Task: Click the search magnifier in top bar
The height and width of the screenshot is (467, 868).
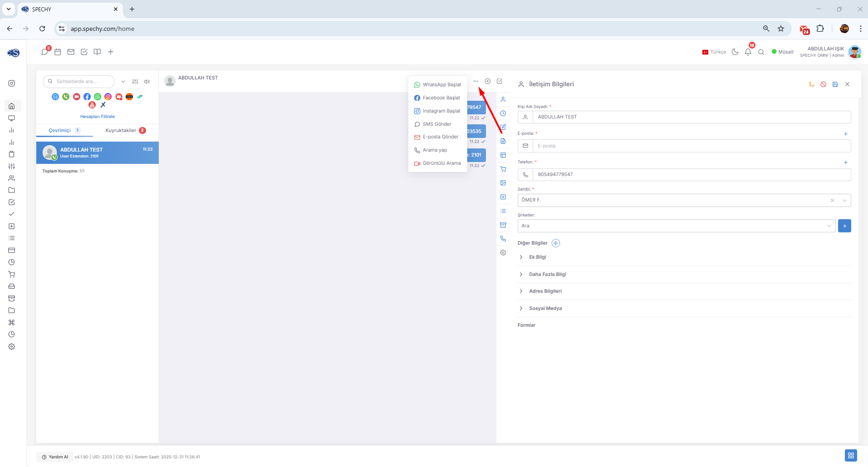Action: pos(761,52)
